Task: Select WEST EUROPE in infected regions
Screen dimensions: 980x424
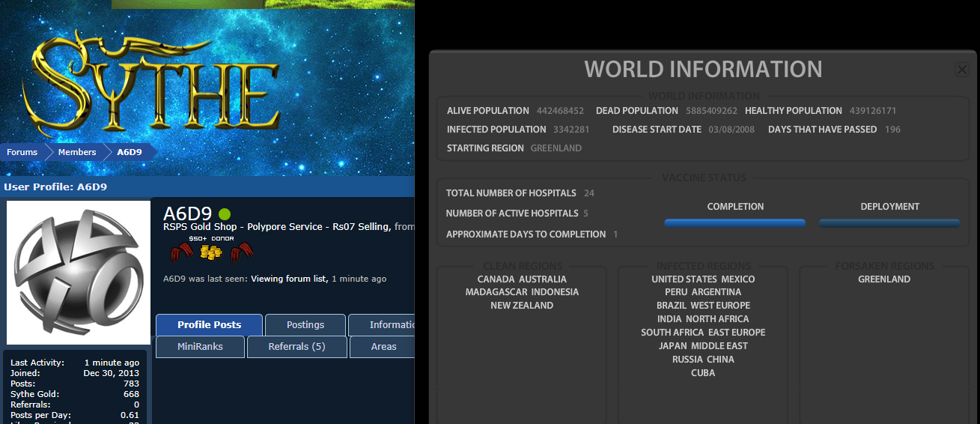Action: click(x=720, y=306)
